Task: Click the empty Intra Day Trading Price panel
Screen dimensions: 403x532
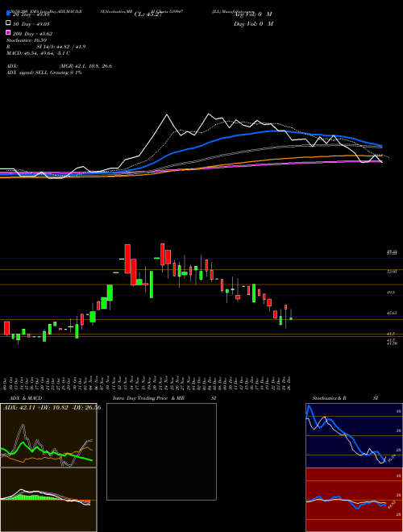Action: coord(161,451)
